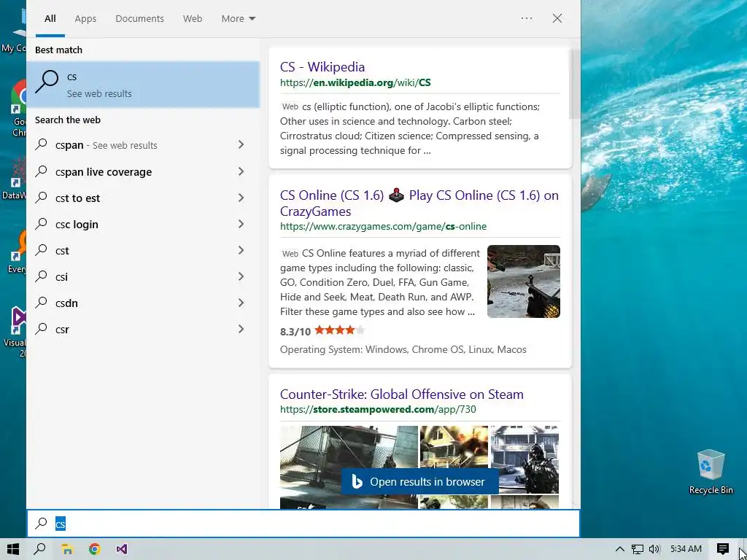Switch to the Web search tab
This screenshot has height=560, width=747.
point(193,18)
